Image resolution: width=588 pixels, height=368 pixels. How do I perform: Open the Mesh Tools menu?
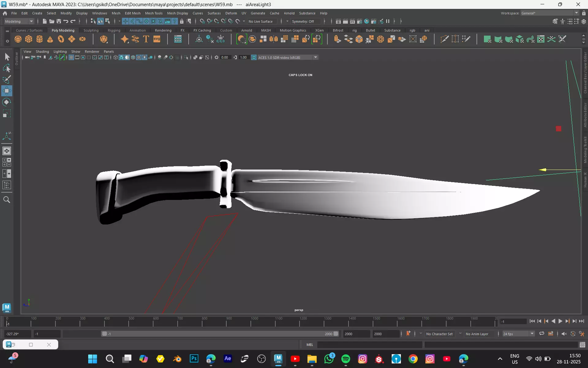[153, 13]
